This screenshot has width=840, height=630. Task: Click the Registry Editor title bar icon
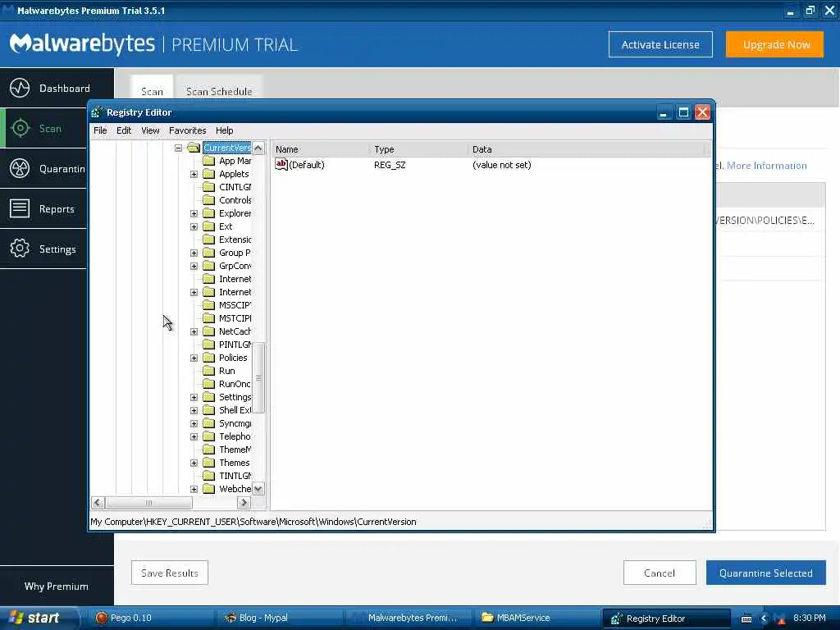pos(97,112)
